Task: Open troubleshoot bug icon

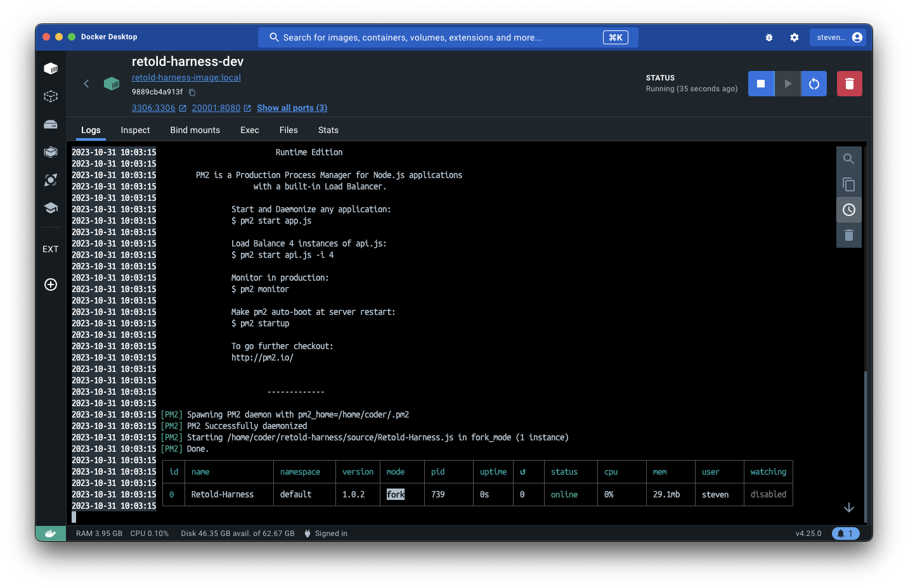Action: pyautogui.click(x=769, y=37)
